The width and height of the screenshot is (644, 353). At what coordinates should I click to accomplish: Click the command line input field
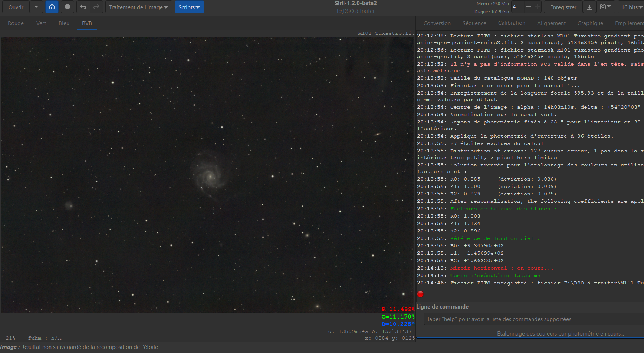533,319
